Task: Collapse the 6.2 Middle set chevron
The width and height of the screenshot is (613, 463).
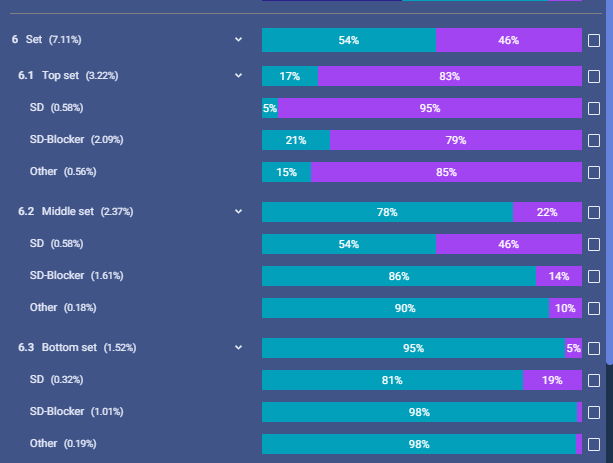Action: (238, 212)
